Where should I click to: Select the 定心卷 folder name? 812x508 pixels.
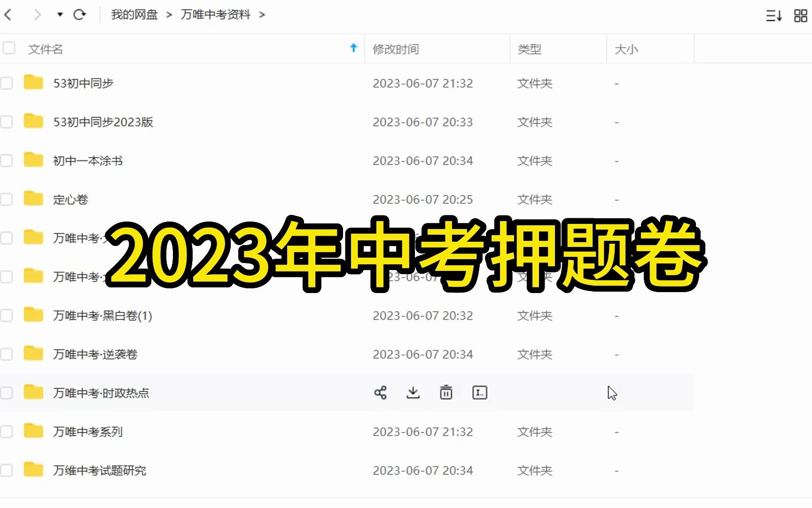coord(70,200)
